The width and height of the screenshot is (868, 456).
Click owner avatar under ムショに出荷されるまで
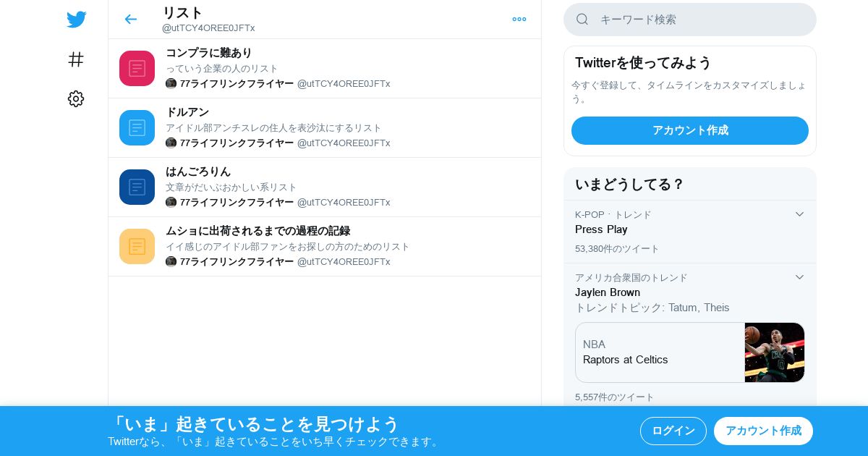coord(171,262)
